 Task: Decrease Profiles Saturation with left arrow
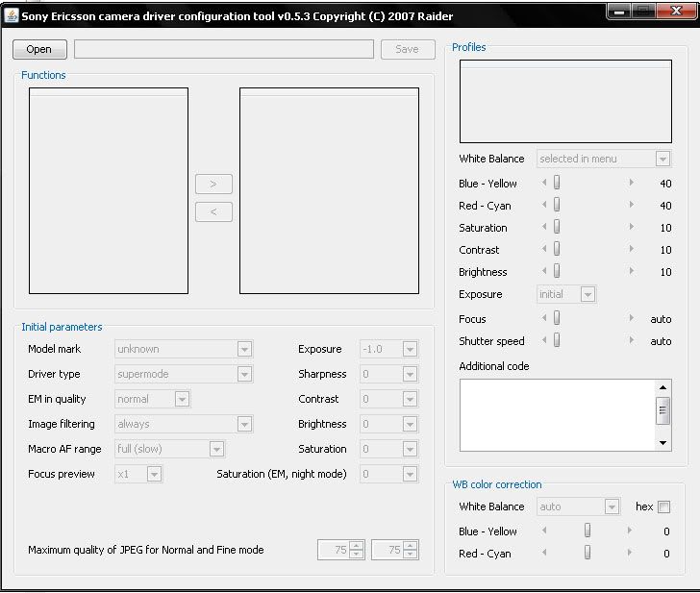tap(544, 227)
